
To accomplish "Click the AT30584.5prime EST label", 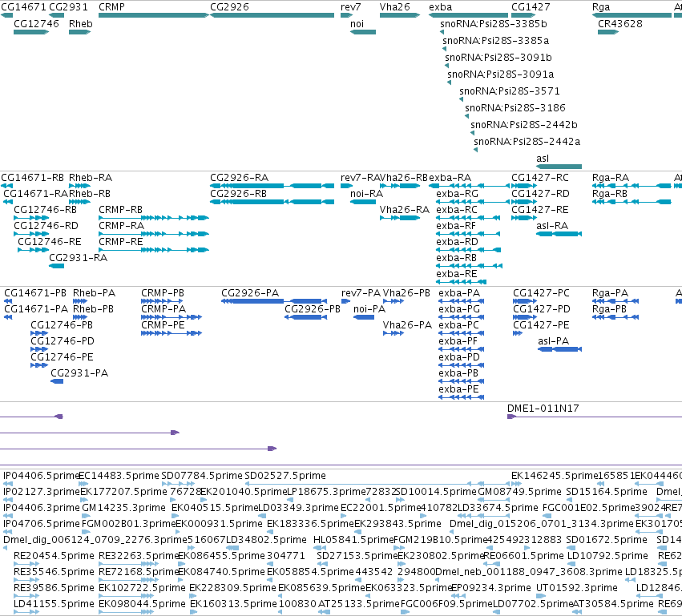I will click(x=613, y=604).
